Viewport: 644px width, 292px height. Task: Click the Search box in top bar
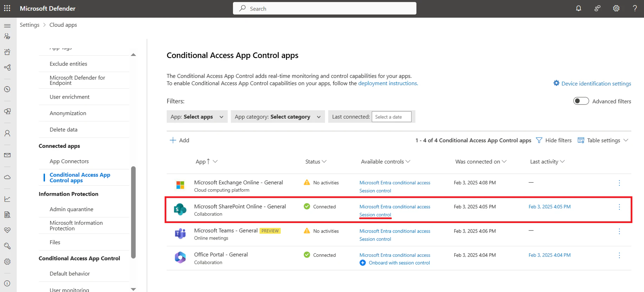pos(325,8)
